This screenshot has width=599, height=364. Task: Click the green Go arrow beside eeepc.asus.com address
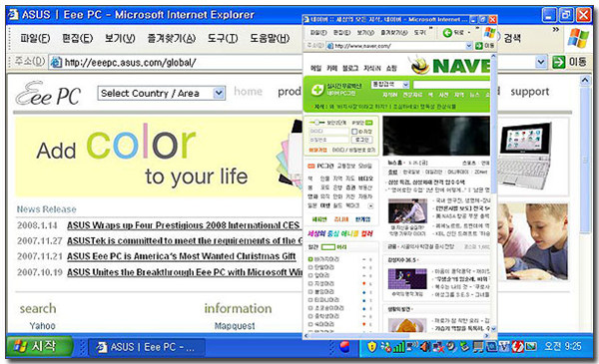tap(558, 62)
